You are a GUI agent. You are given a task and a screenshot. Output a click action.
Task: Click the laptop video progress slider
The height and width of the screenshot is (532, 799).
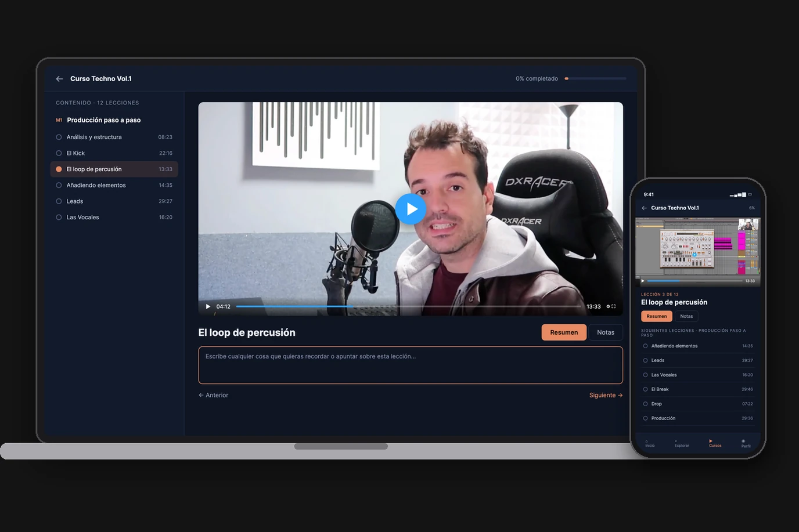tap(408, 306)
